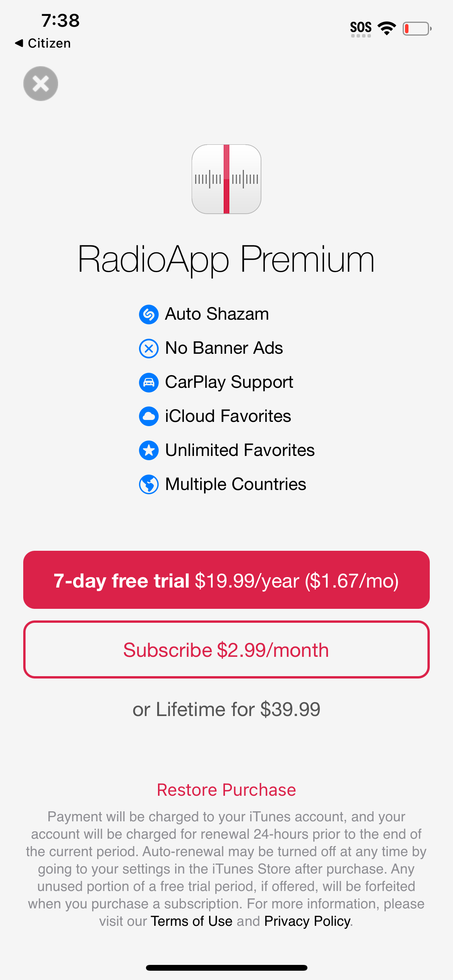453x980 pixels.
Task: Choose Subscribe $2.99/month option
Action: point(226,649)
